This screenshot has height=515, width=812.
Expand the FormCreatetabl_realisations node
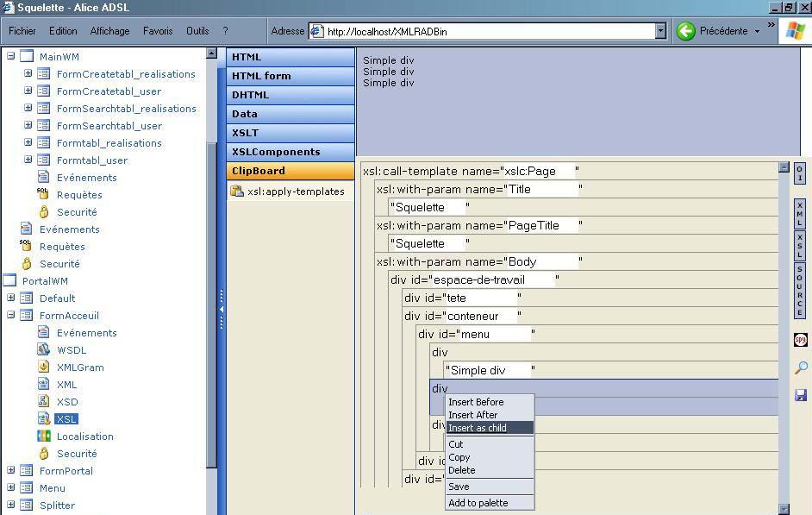(28, 74)
